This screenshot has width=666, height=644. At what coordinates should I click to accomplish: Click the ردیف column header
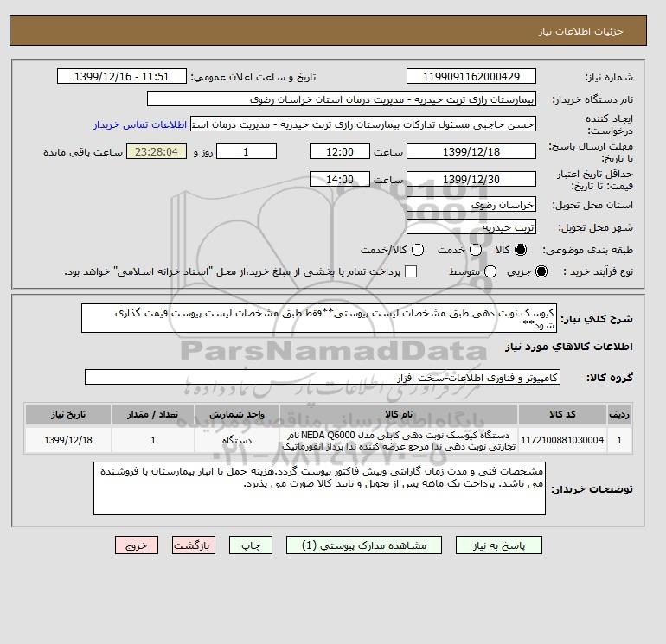click(619, 414)
